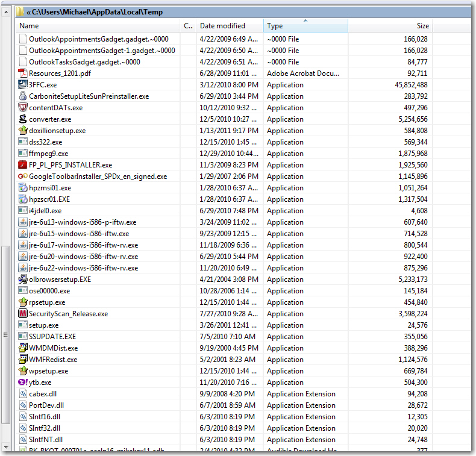Select the WMDMDist.exe file icon
This screenshot has width=476, height=456.
point(23,348)
